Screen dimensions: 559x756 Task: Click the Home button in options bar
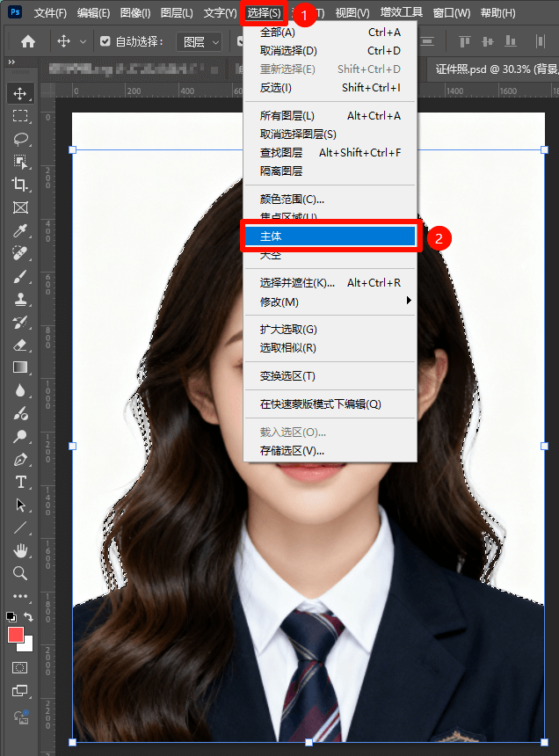tap(28, 41)
